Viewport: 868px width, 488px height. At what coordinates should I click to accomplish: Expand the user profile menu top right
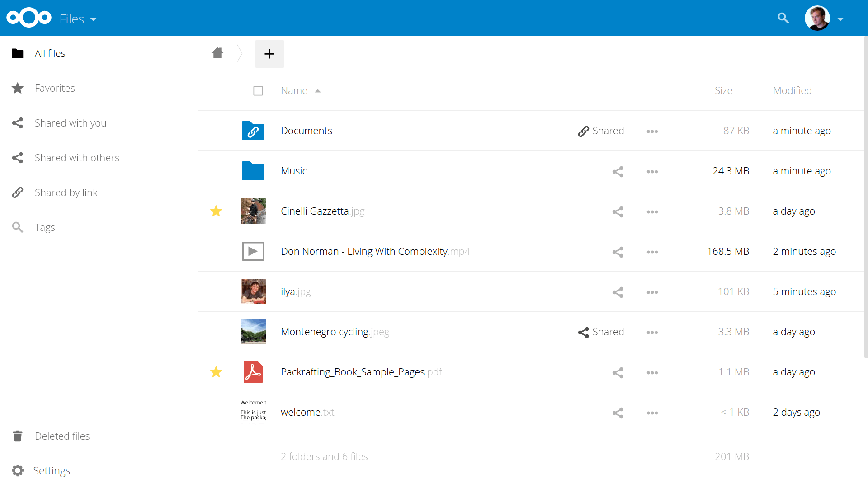click(x=839, y=18)
